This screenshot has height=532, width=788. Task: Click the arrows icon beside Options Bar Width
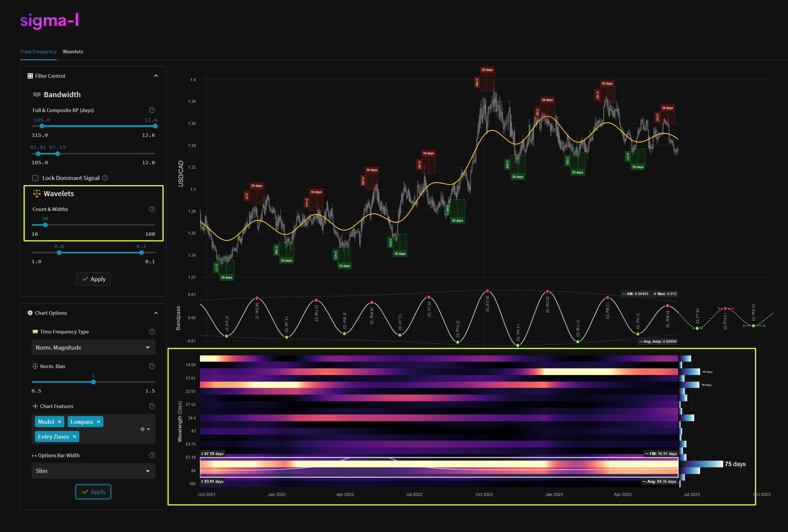point(34,455)
